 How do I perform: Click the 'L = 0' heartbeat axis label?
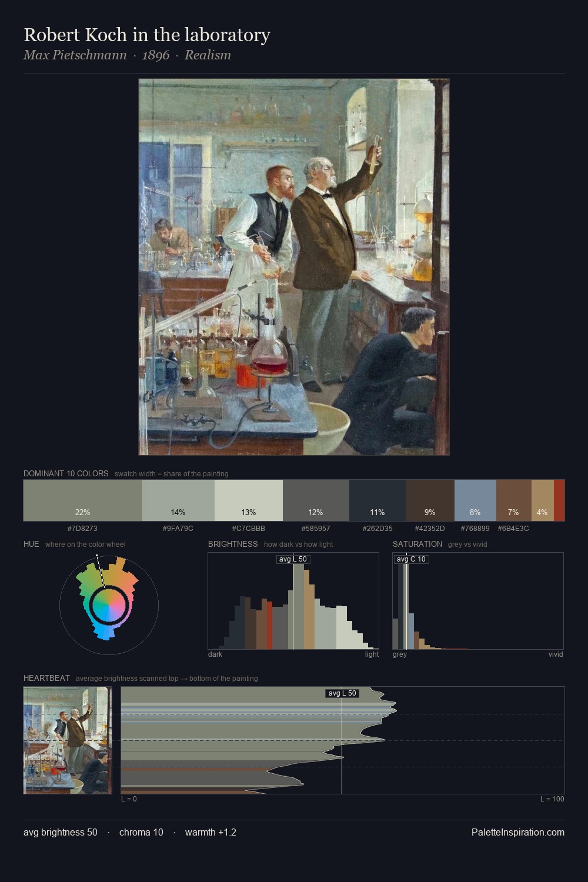(129, 799)
